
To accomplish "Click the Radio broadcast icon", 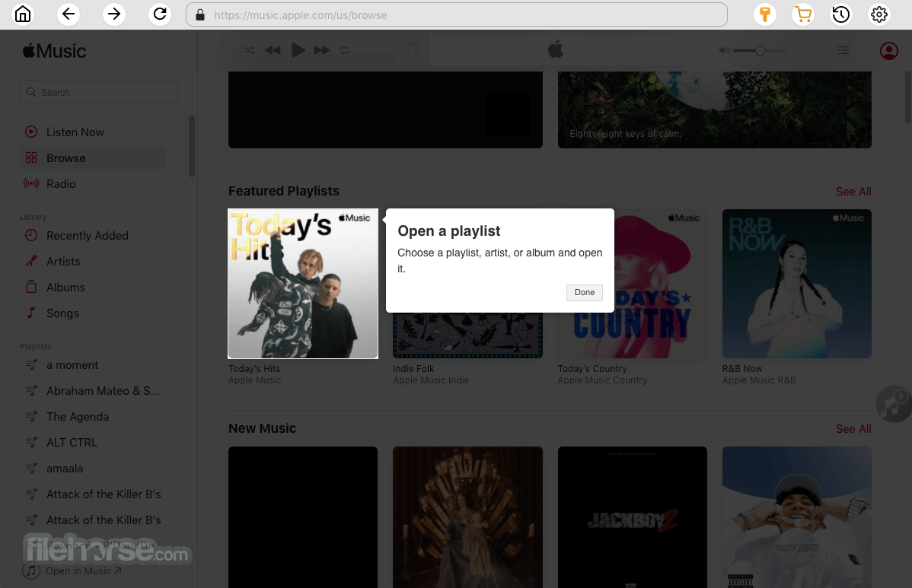I will point(30,183).
